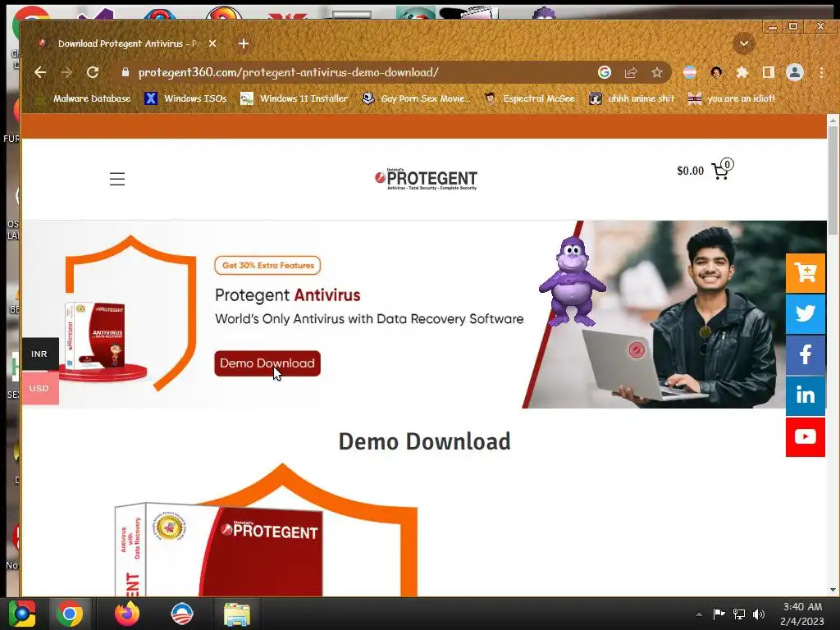Image resolution: width=840 pixels, height=630 pixels.
Task: Open the Windows 11 Installer bookmark
Action: (294, 98)
